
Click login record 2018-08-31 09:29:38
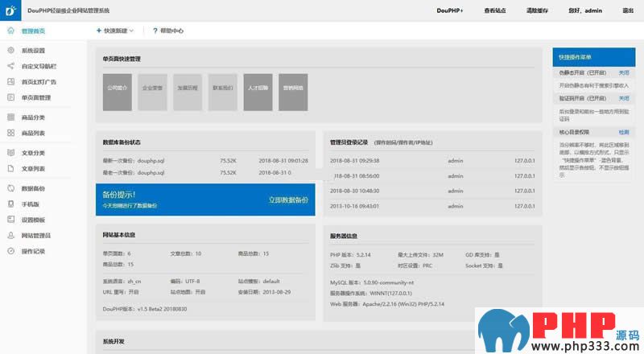click(x=432, y=161)
